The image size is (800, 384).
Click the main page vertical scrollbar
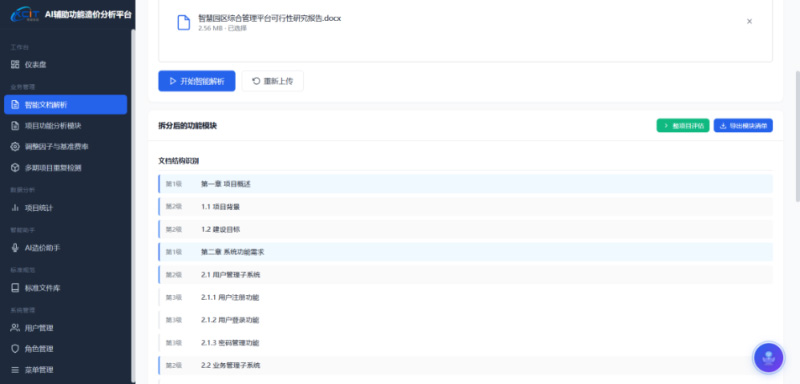(797, 135)
